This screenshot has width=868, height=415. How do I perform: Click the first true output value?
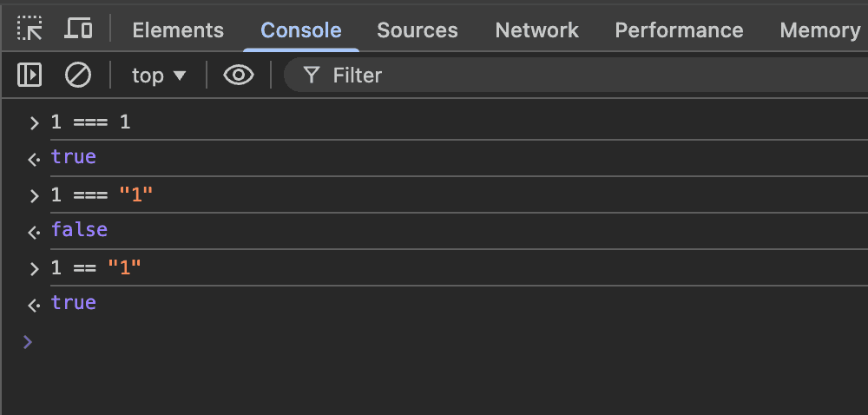pos(73,157)
